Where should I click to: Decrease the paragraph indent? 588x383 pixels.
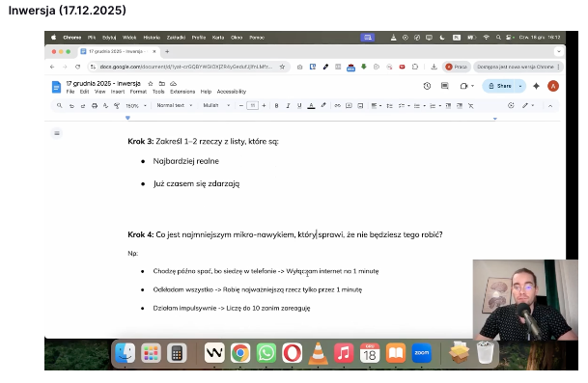coord(448,106)
